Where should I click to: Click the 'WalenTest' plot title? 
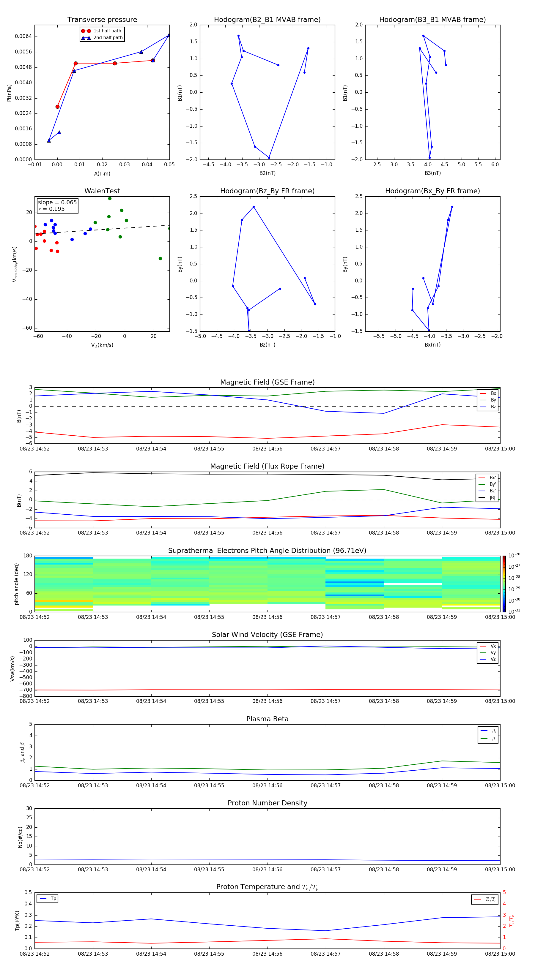pos(102,191)
